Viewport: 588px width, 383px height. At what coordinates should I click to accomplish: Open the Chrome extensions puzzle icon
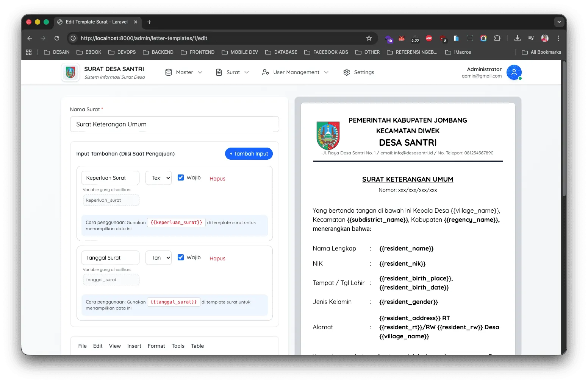click(x=497, y=38)
